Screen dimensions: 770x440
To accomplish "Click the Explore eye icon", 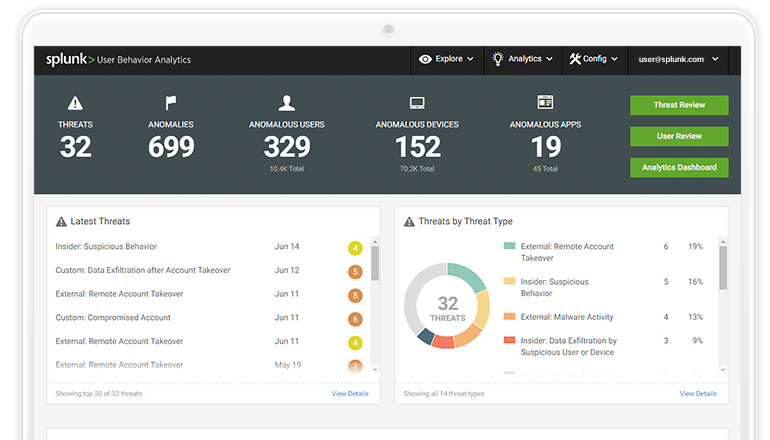I will (x=426, y=59).
